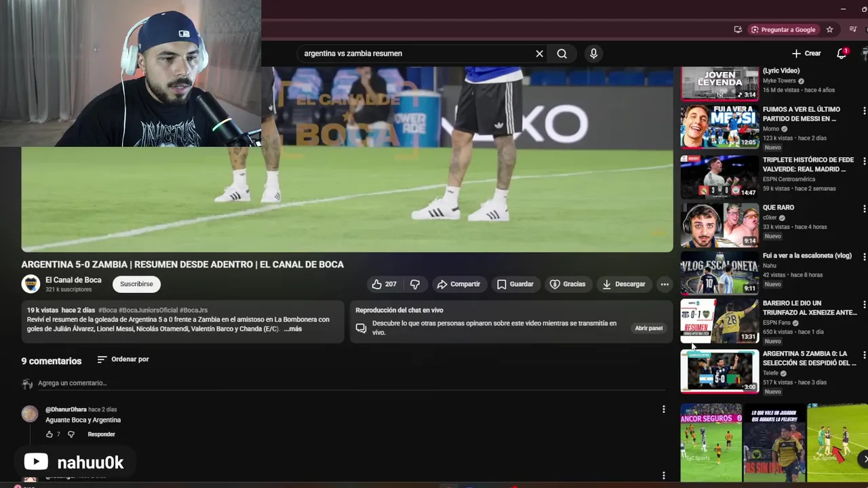The height and width of the screenshot is (488, 868).
Task: Open options for Argentina 5 Zambia 0 Telefe video
Action: [x=864, y=354]
